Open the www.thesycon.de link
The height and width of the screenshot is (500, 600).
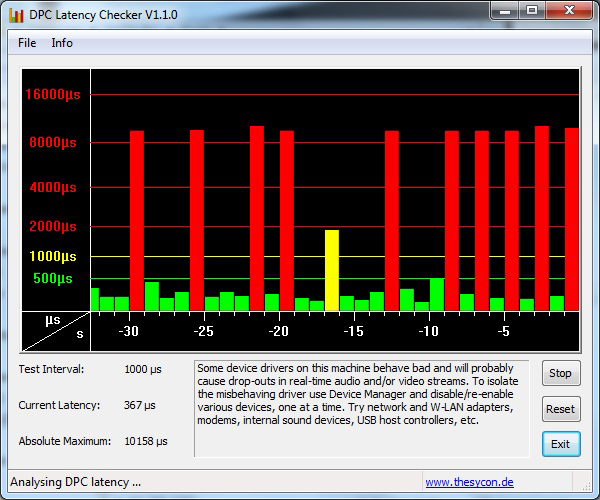tap(469, 482)
